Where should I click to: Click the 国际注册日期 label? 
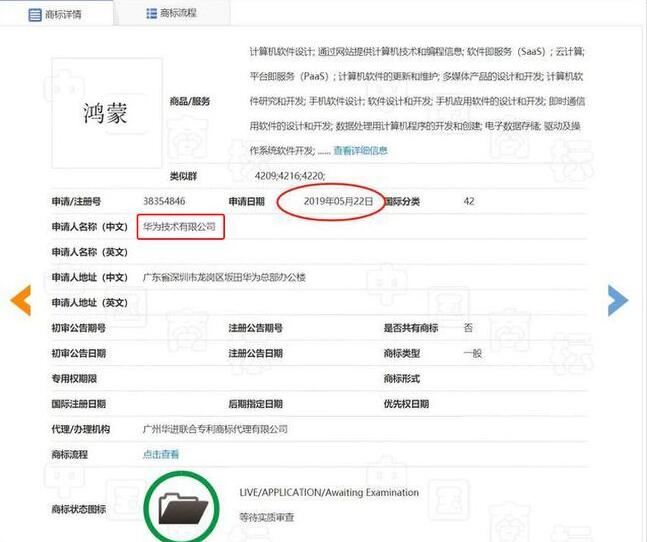click(x=78, y=404)
